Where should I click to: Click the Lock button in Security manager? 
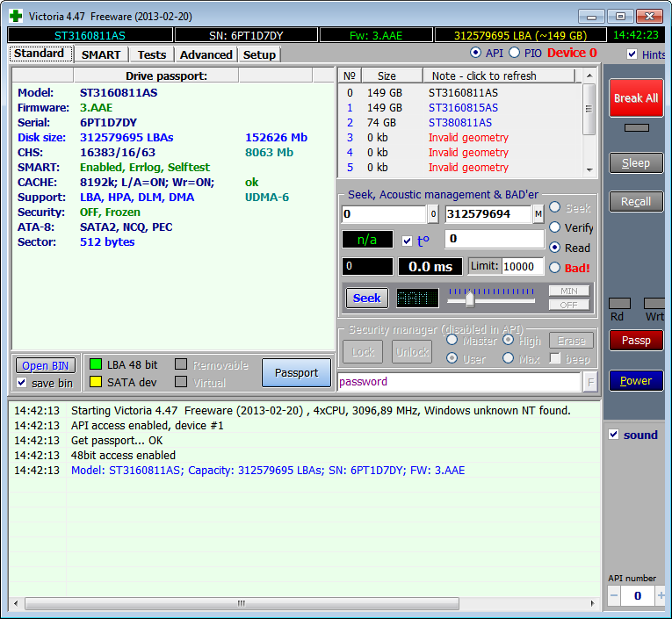coord(363,352)
